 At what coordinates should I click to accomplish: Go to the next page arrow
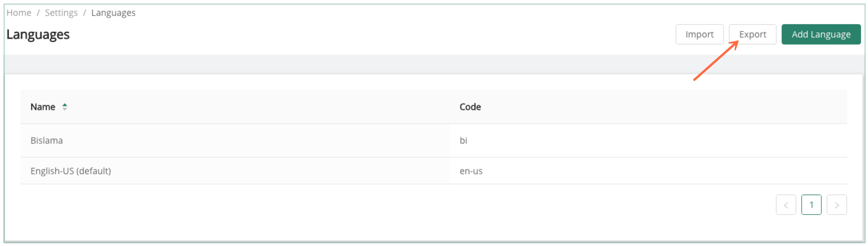(837, 205)
